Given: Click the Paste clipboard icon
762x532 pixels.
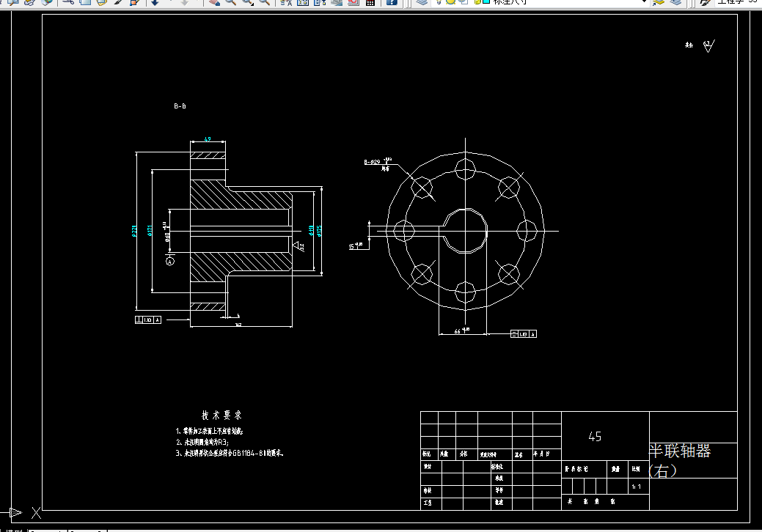Looking at the screenshot, I should click(x=101, y=2).
